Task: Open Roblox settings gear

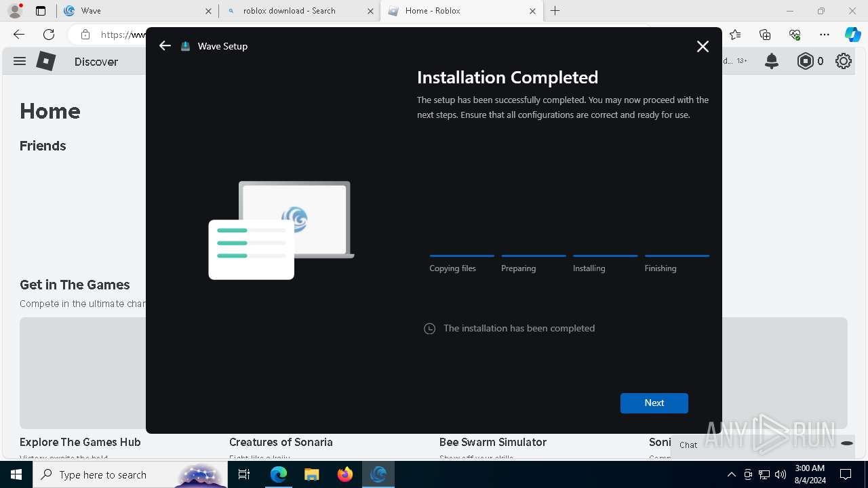Action: pos(844,61)
